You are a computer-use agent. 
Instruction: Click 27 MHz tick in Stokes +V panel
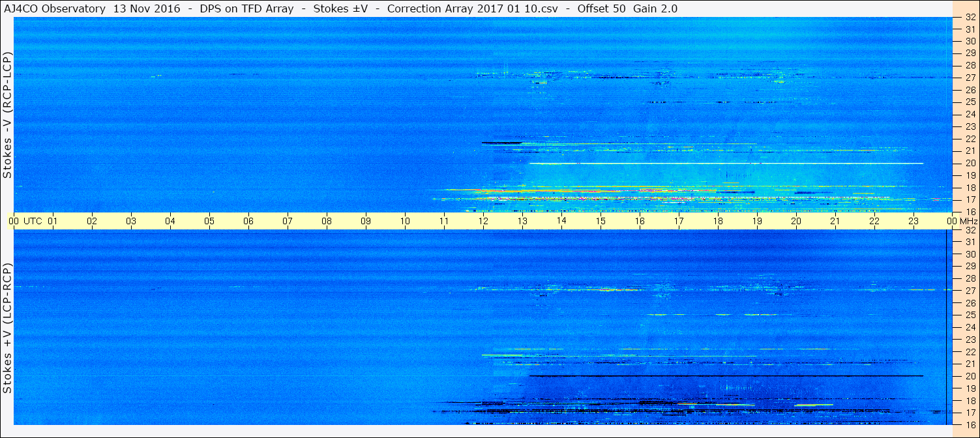pos(970,291)
